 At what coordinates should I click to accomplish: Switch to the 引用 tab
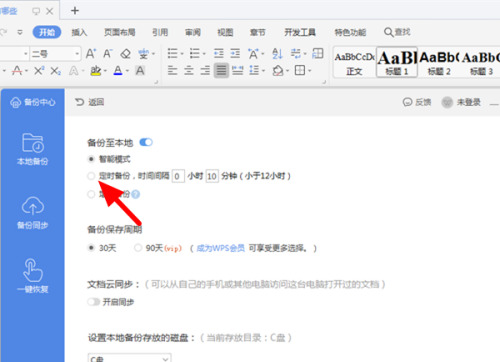pyautogui.click(x=160, y=32)
